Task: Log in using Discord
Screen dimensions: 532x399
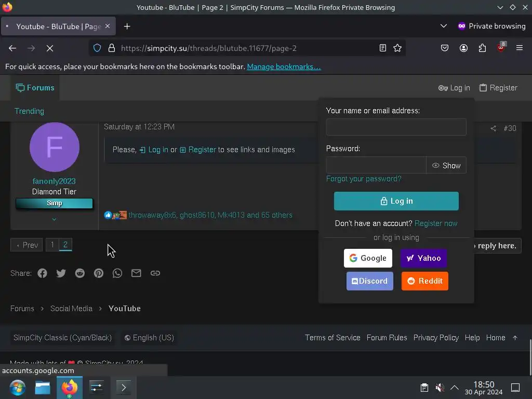Action: point(370,281)
